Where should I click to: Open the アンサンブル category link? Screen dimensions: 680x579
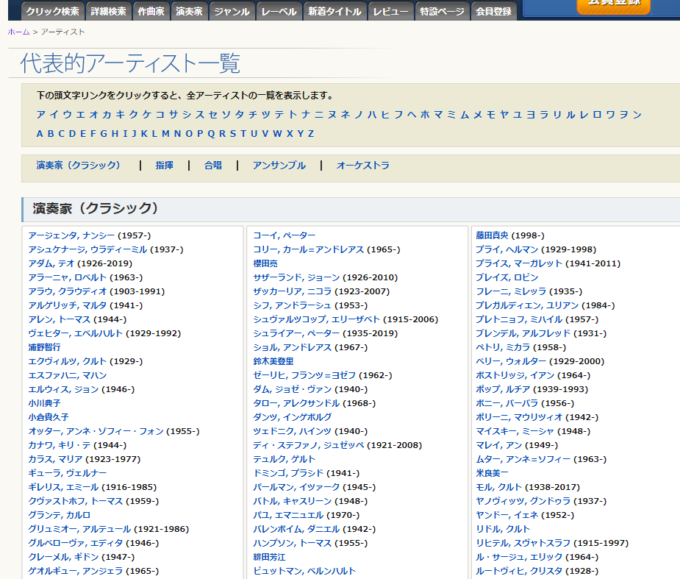tap(279, 165)
